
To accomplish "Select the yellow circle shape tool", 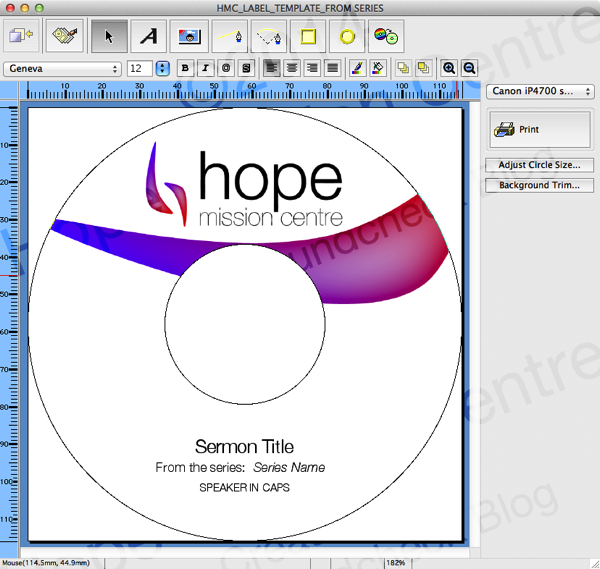I will point(347,37).
